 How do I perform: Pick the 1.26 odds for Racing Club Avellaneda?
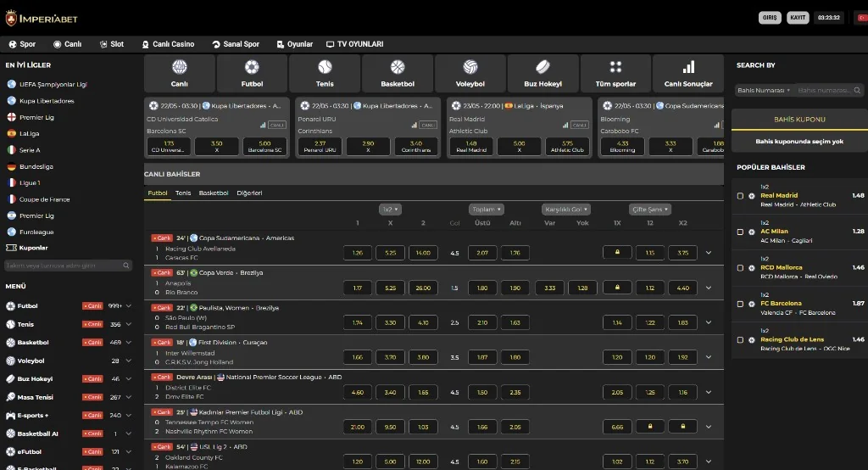coord(358,253)
